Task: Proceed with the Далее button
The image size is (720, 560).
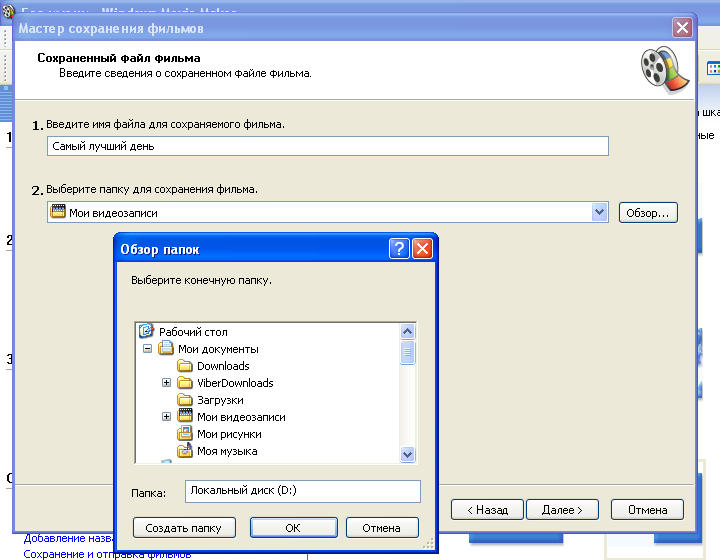Action: [x=562, y=510]
